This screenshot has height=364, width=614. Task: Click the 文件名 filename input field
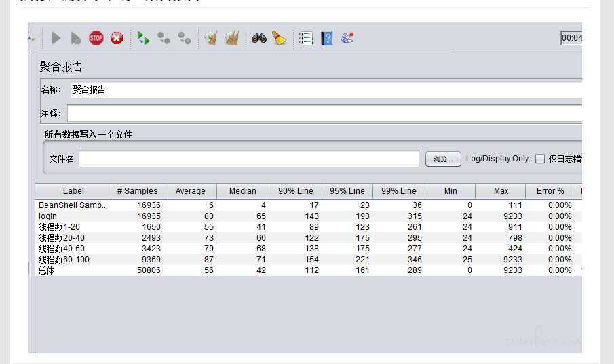click(x=249, y=159)
